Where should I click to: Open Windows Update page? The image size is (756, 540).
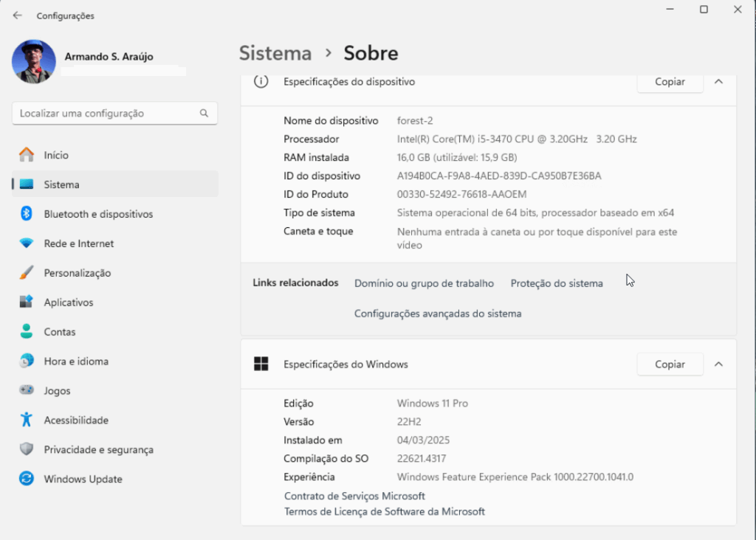pos(83,480)
